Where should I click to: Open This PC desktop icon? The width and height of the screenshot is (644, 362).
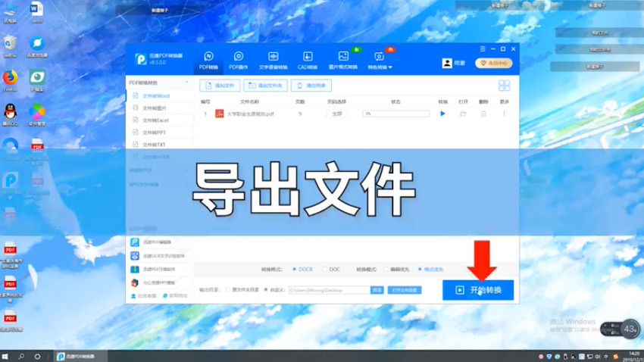click(x=11, y=12)
